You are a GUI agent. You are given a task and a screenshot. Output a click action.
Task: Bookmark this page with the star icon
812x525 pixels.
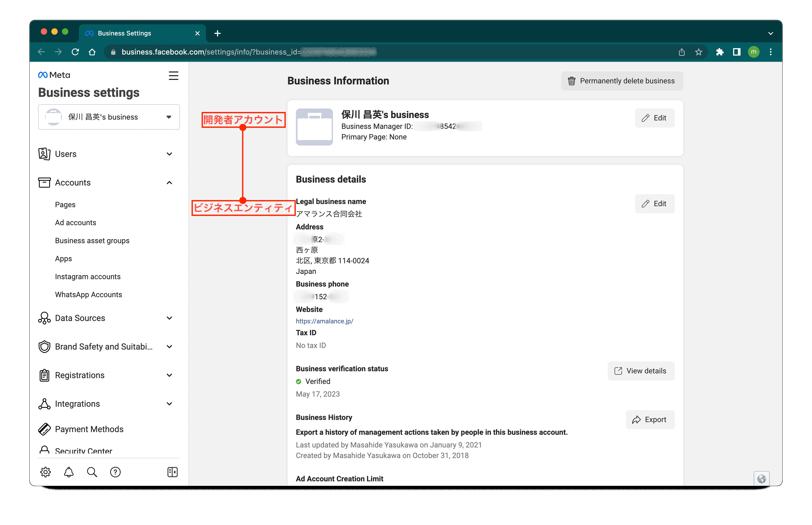pyautogui.click(x=698, y=52)
